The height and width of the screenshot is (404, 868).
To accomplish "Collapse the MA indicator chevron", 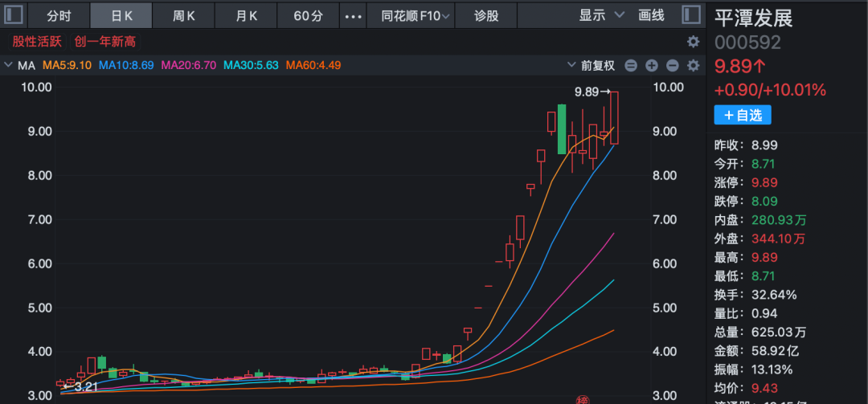I will point(8,65).
